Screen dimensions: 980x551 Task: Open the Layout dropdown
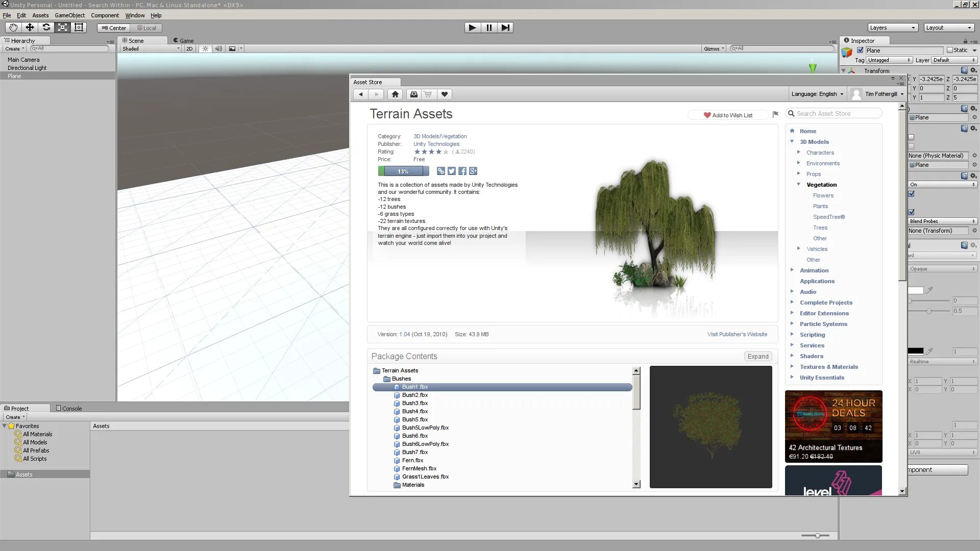coord(949,28)
